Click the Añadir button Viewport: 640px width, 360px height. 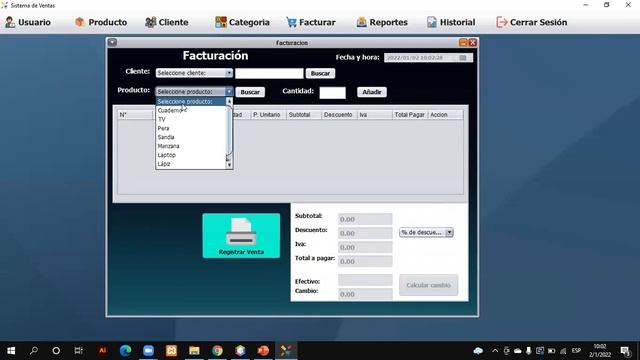pyautogui.click(x=372, y=92)
